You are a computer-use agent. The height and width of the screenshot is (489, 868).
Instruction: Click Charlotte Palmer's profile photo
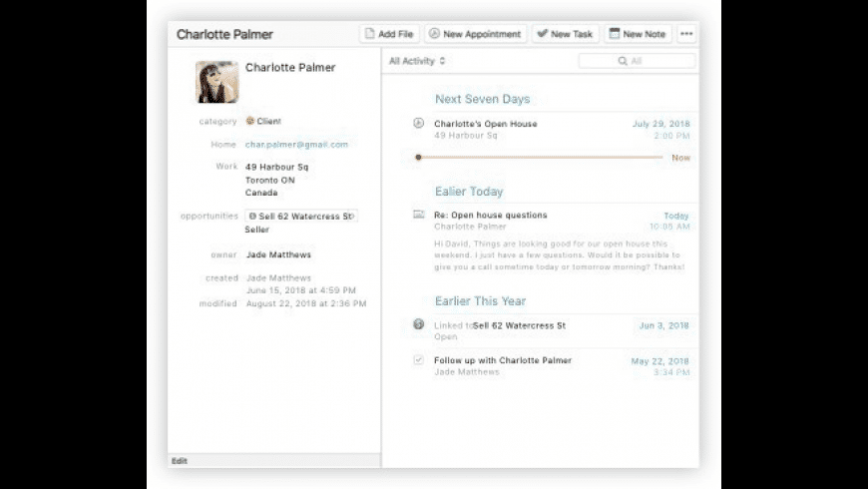coord(217,82)
